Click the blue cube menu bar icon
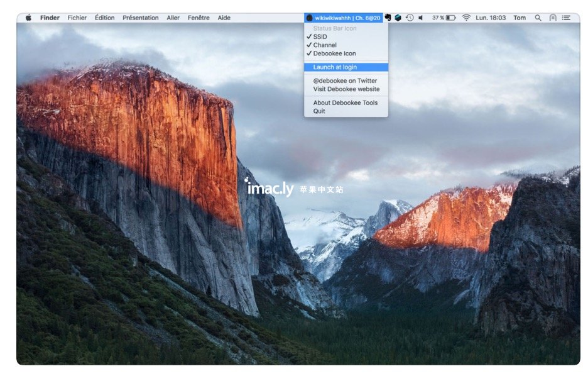 398,18
